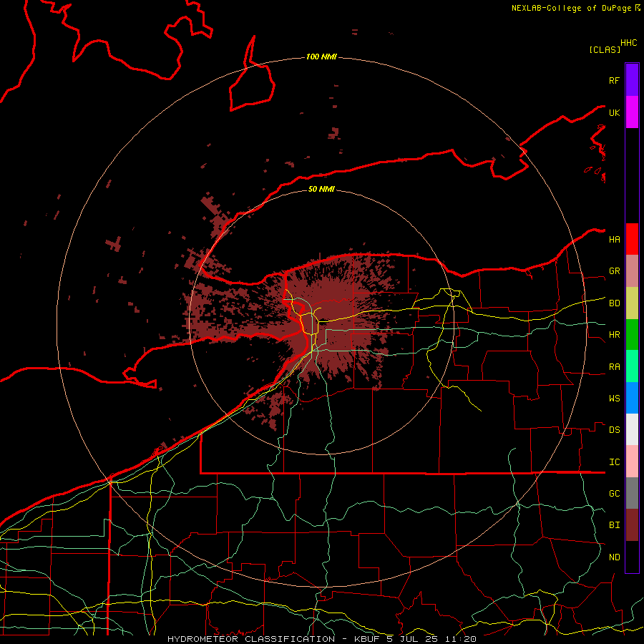Select the GC gray legend swatch
This screenshot has height=644, width=644.
tap(632, 493)
